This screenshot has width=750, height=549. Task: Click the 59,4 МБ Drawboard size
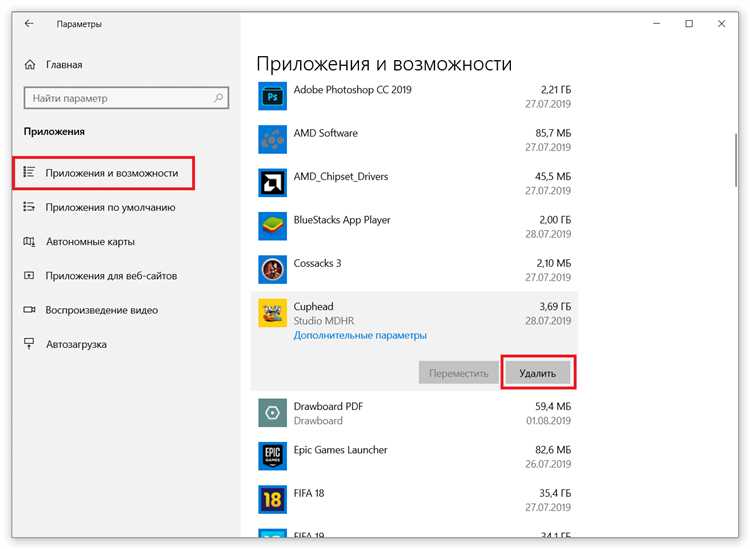tap(553, 406)
